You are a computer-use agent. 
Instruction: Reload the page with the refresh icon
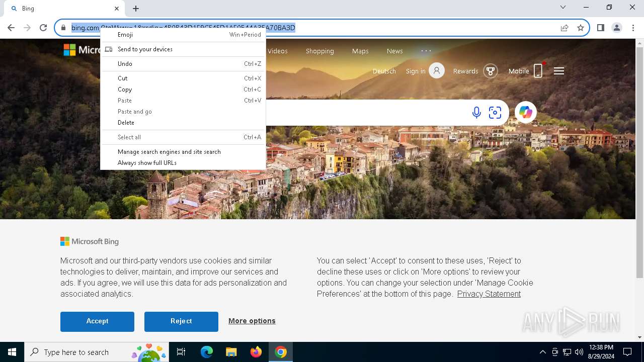pyautogui.click(x=43, y=28)
